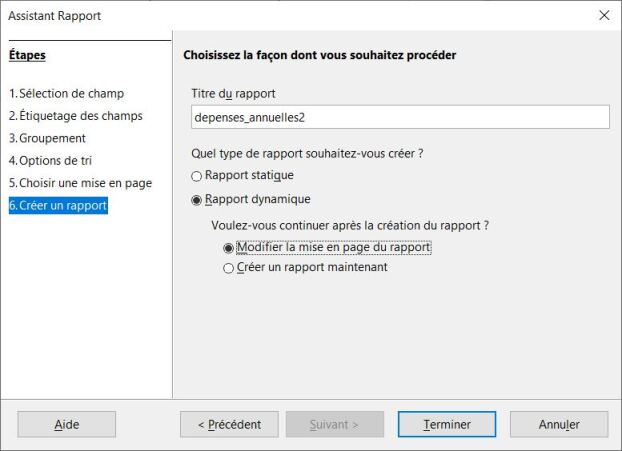Click the Assistant Rapport title bar
622x451 pixels.
(x=300, y=16)
